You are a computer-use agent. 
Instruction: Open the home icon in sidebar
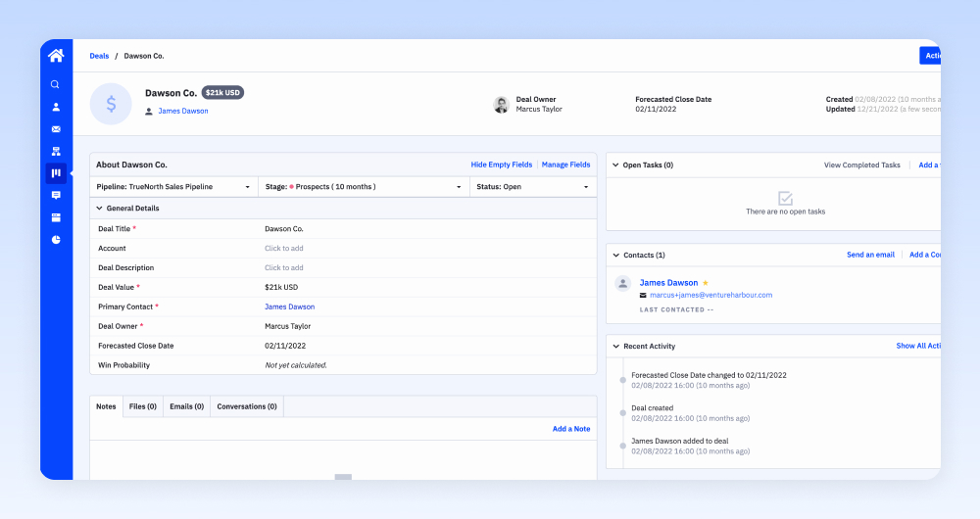click(56, 56)
